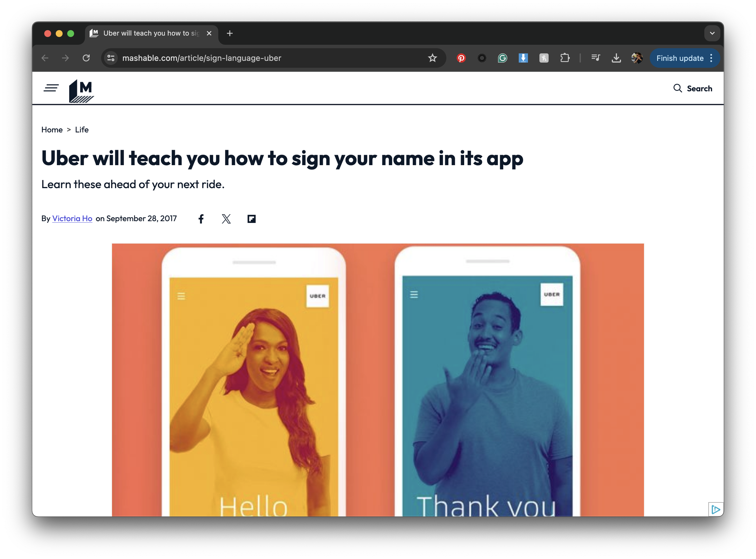
Task: Click 'Learn these ahead of your next ride.'
Action: 132,185
